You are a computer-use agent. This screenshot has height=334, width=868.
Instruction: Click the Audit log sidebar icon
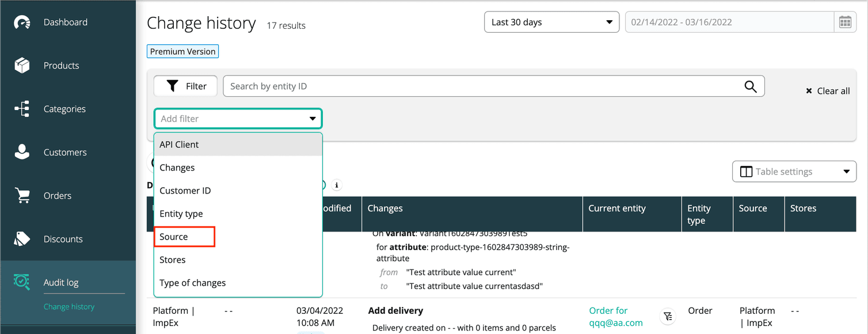(x=22, y=282)
